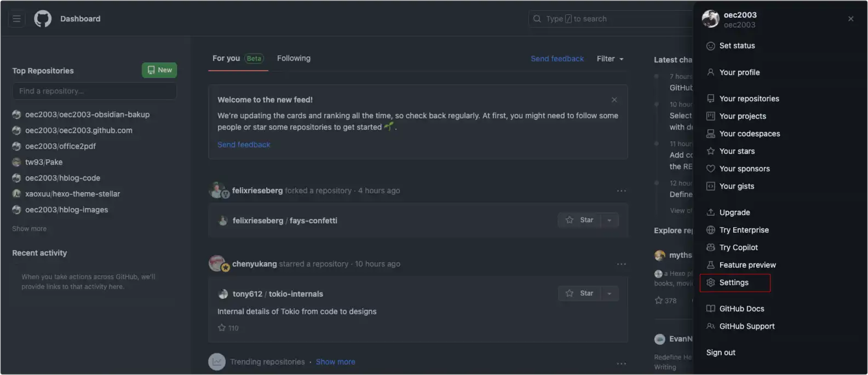Expand star list dropdown for tokio-internals
The height and width of the screenshot is (375, 868).
(610, 293)
